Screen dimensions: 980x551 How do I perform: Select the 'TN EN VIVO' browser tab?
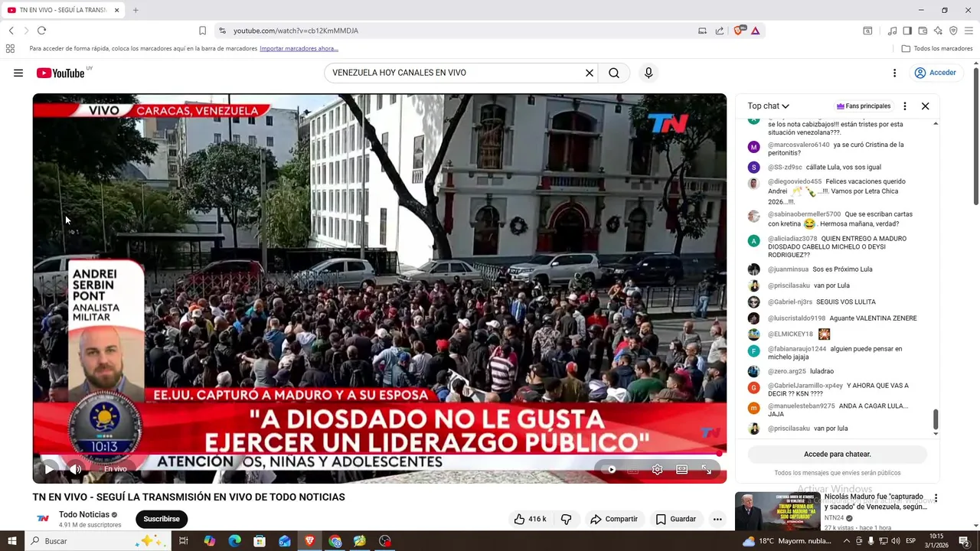64,10
